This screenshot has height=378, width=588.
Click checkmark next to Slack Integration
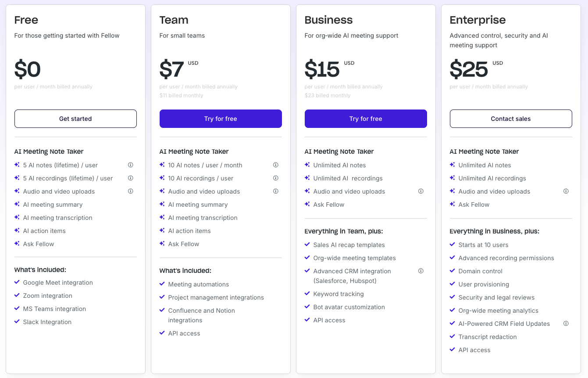[x=18, y=321]
